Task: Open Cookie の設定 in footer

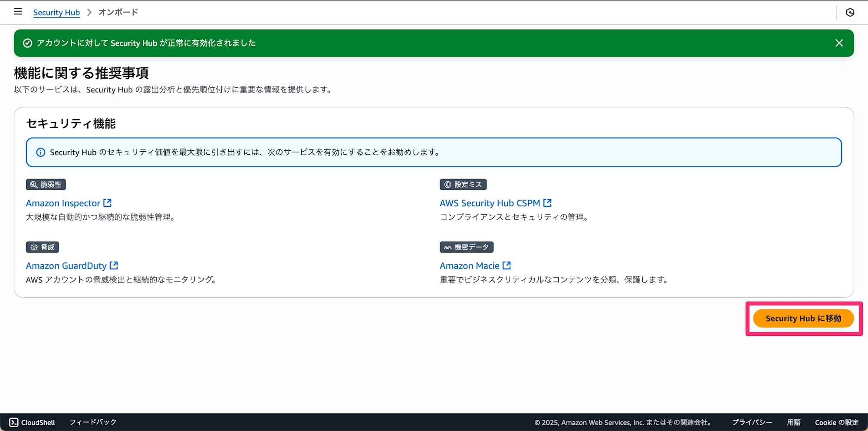Action: tap(837, 422)
